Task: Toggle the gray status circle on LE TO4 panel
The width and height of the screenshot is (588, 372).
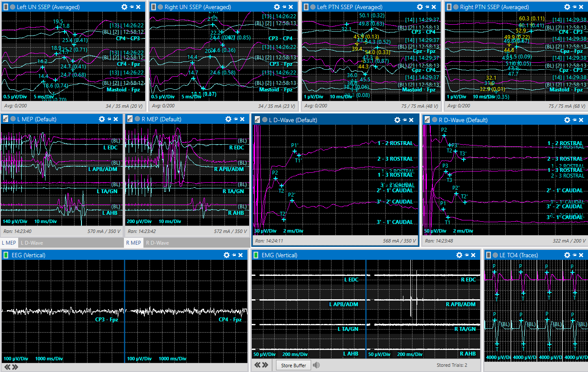Action: (495, 255)
